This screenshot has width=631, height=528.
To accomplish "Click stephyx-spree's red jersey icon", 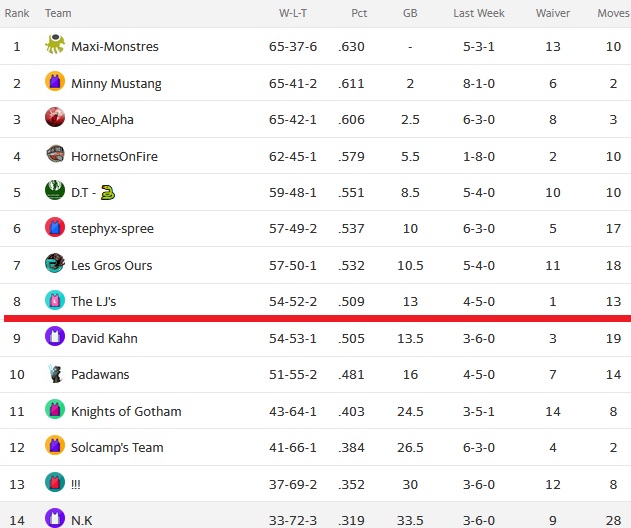I will click(x=55, y=227).
